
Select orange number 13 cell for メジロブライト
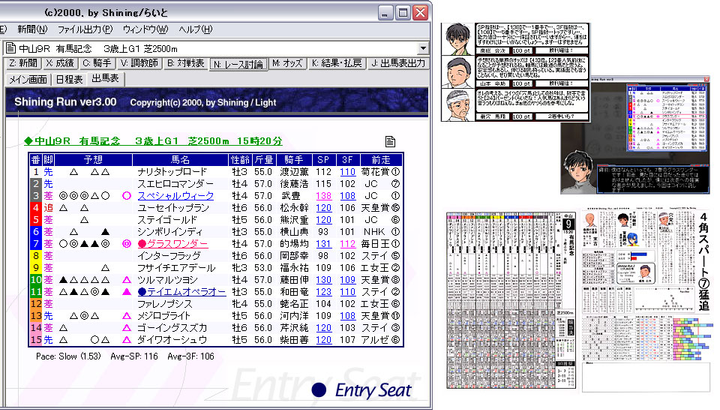click(x=36, y=315)
